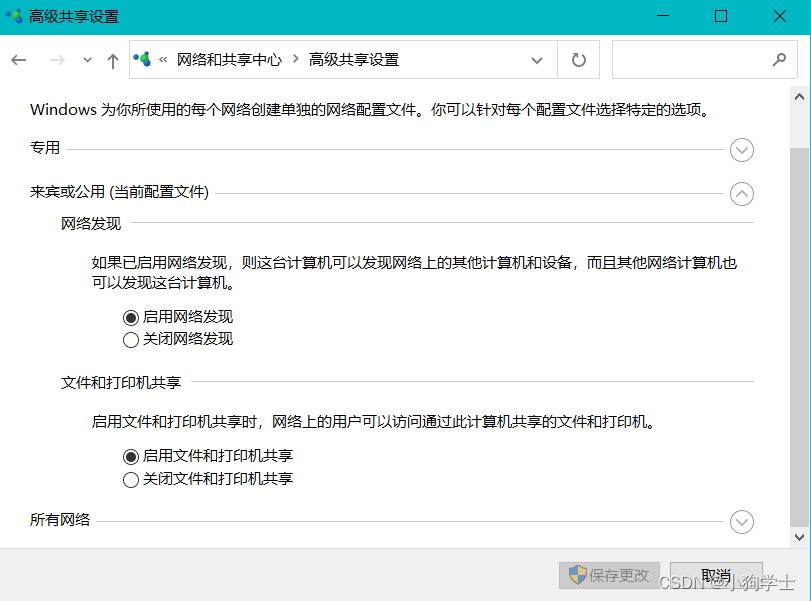The image size is (811, 601).
Task: Click the 网络发现 subsection title
Action: tap(91, 223)
